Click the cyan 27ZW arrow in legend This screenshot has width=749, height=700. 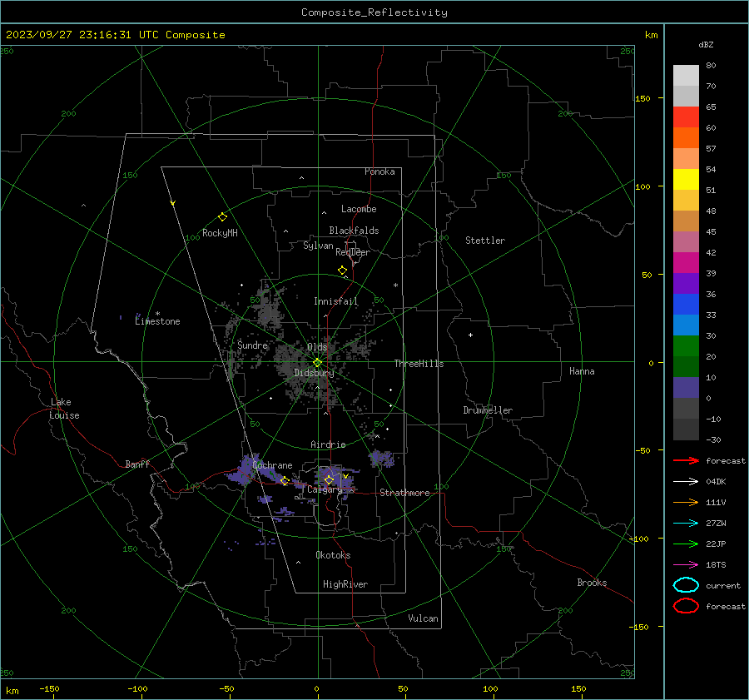point(686,524)
